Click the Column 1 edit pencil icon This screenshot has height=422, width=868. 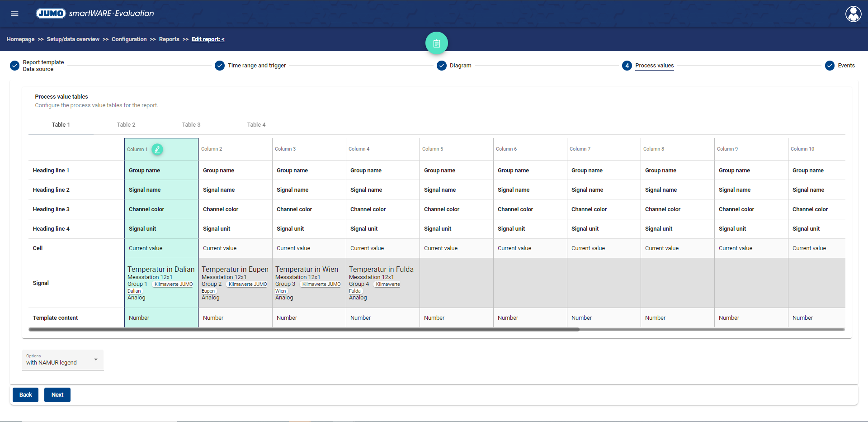pyautogui.click(x=157, y=149)
